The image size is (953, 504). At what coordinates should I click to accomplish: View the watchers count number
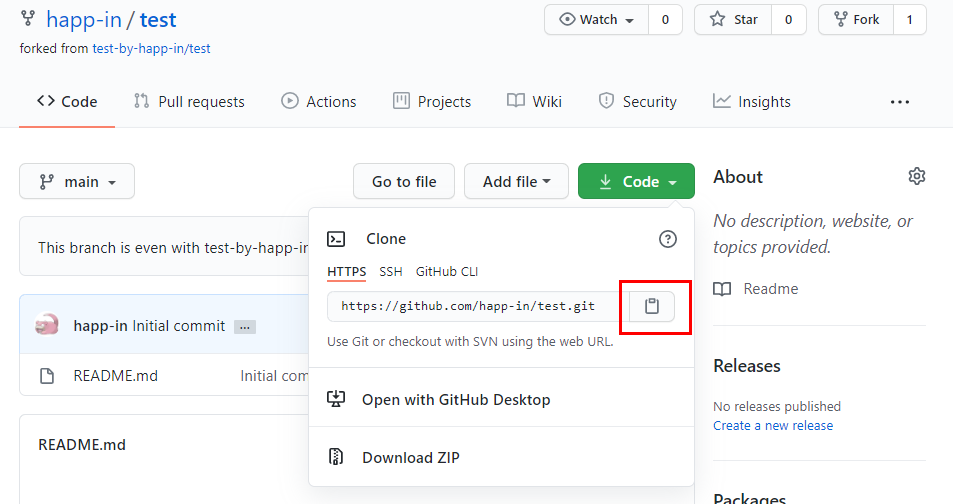[x=666, y=19]
